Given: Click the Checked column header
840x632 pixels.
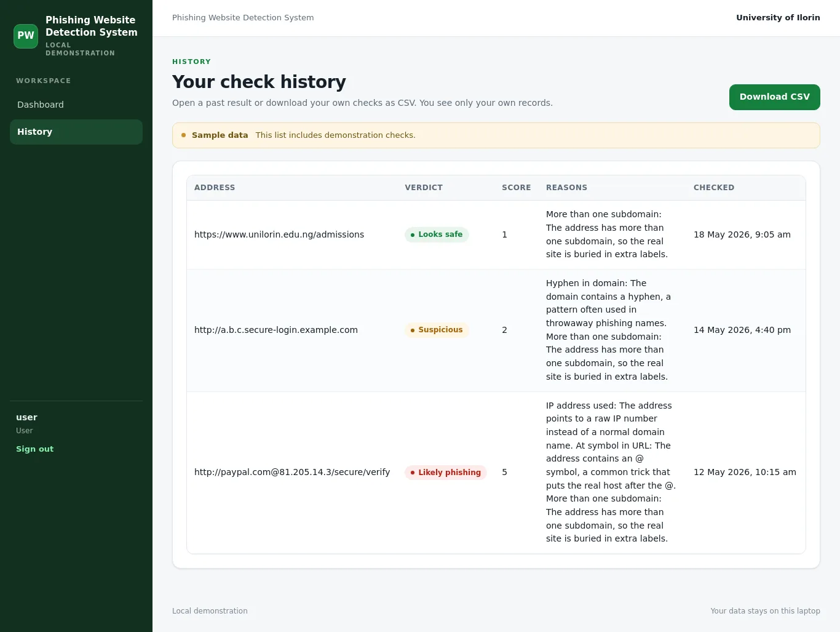Looking at the screenshot, I should 714,188.
